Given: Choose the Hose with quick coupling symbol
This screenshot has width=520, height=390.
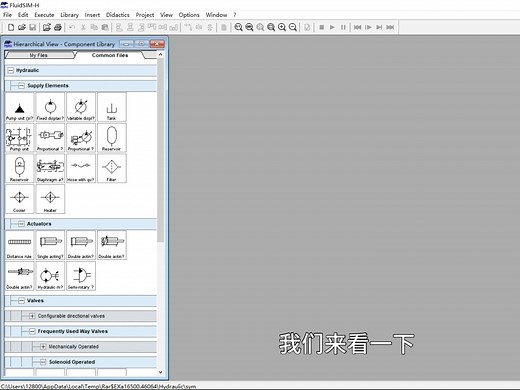Looking at the screenshot, I should pyautogui.click(x=81, y=168).
